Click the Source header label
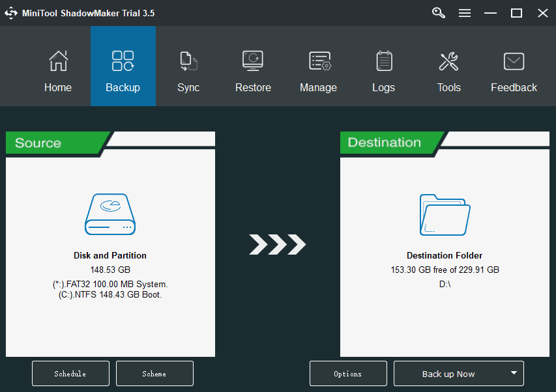The width and height of the screenshot is (556, 392). coord(38,143)
